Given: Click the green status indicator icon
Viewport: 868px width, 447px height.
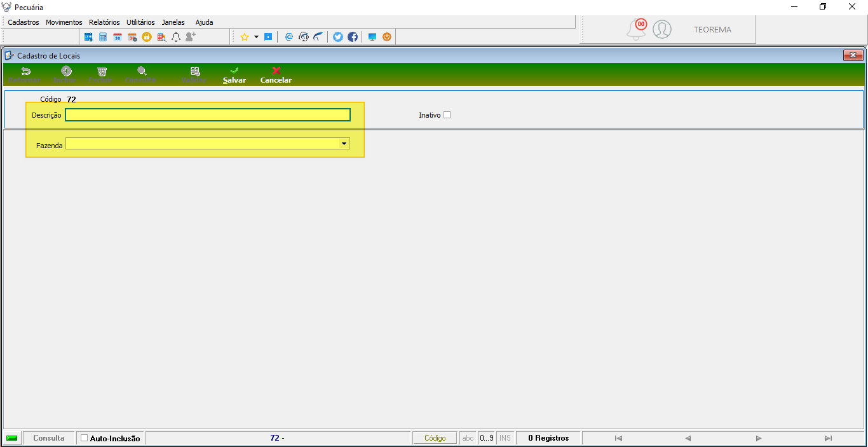Looking at the screenshot, I should pyautogui.click(x=12, y=438).
